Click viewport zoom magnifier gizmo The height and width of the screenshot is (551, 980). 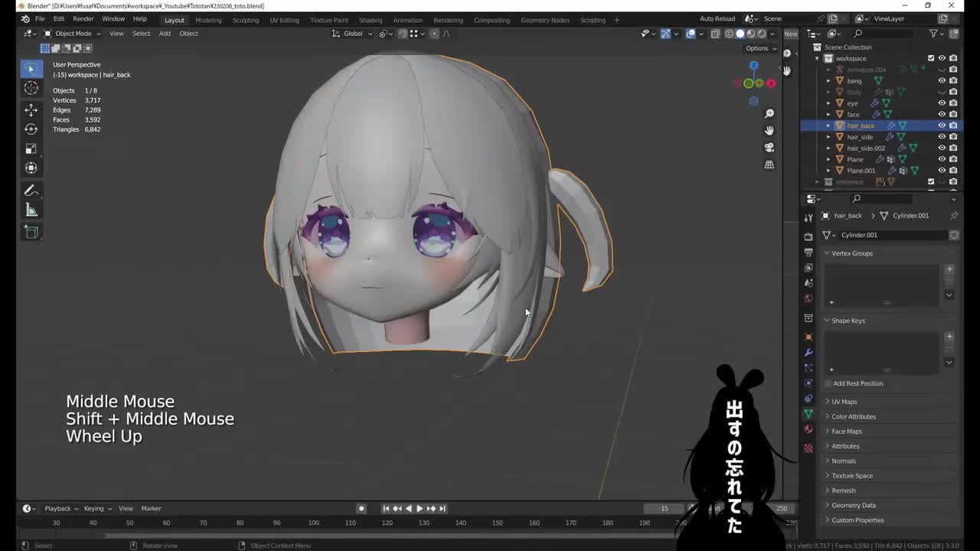769,113
